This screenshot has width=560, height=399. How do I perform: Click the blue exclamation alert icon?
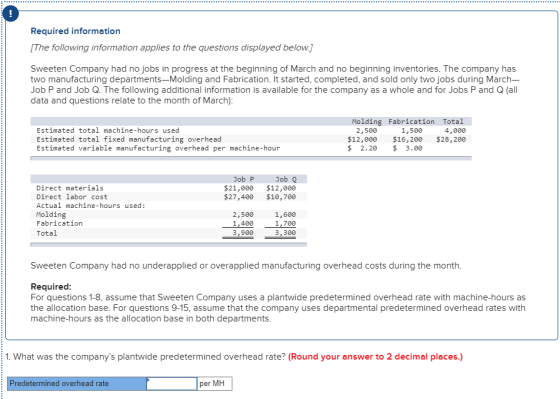[11, 14]
